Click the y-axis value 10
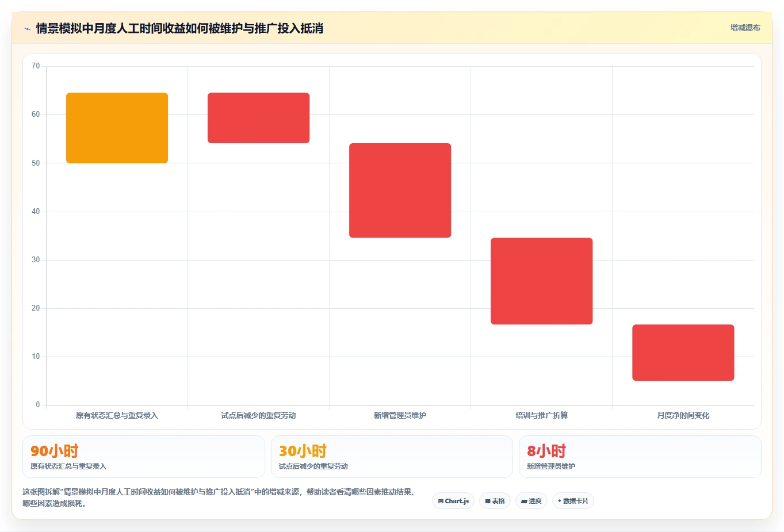The width and height of the screenshot is (784, 532). pyautogui.click(x=36, y=357)
